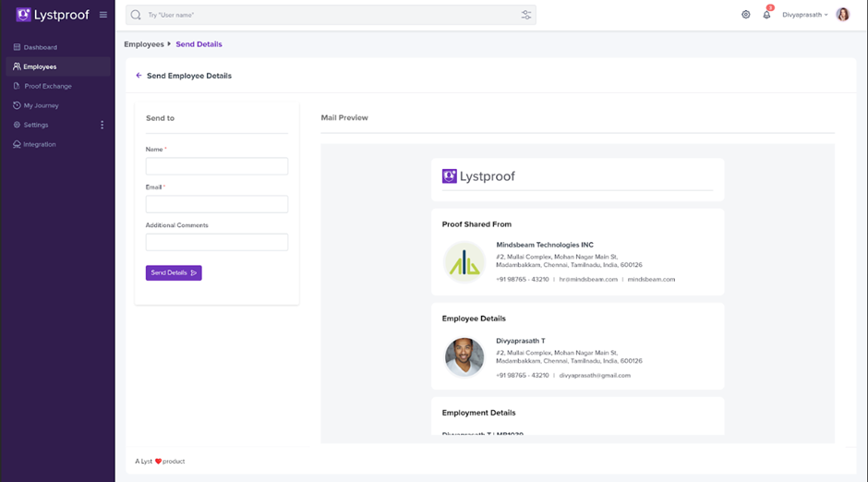
Task: Click the Dashboard grid icon
Action: 17,47
